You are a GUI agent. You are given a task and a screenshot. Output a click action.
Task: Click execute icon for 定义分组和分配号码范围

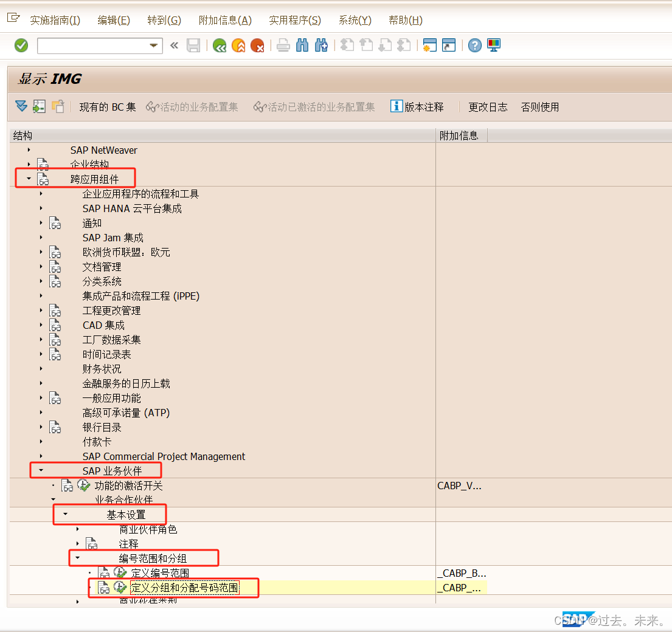pyautogui.click(x=120, y=588)
